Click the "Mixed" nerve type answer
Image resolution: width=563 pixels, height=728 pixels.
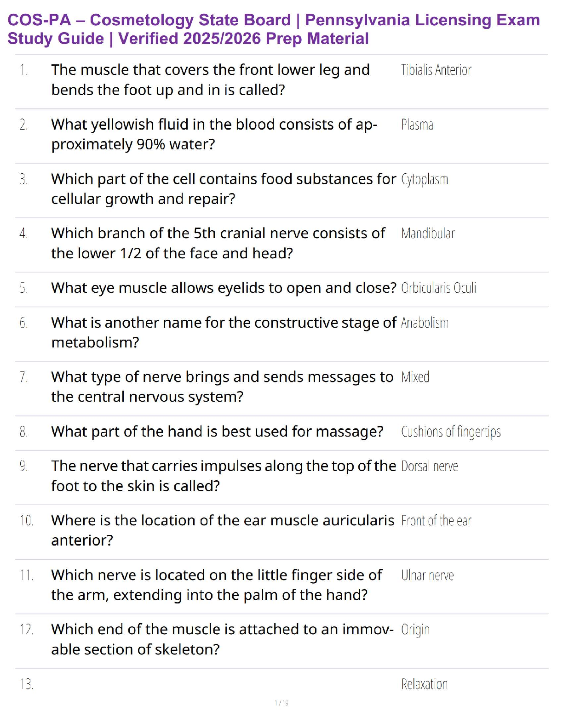click(415, 377)
